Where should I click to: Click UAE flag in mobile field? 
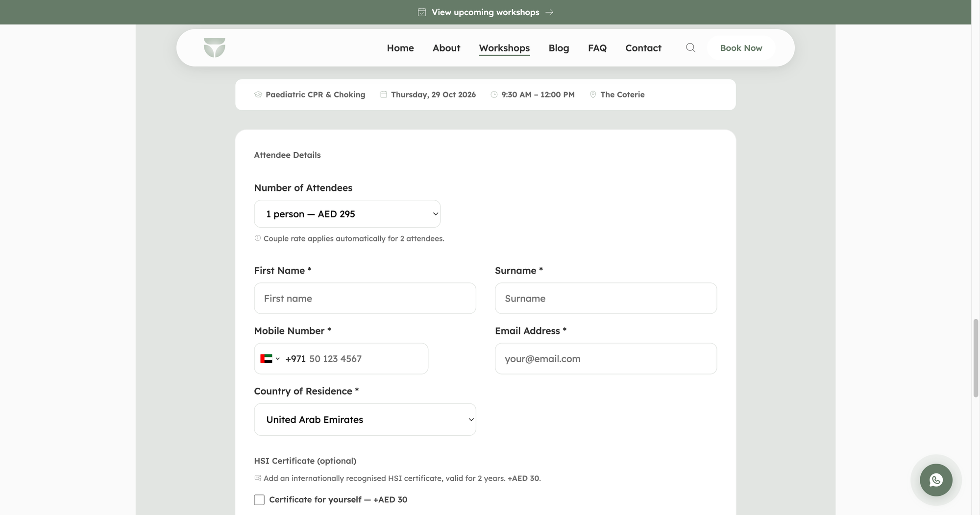tap(266, 359)
